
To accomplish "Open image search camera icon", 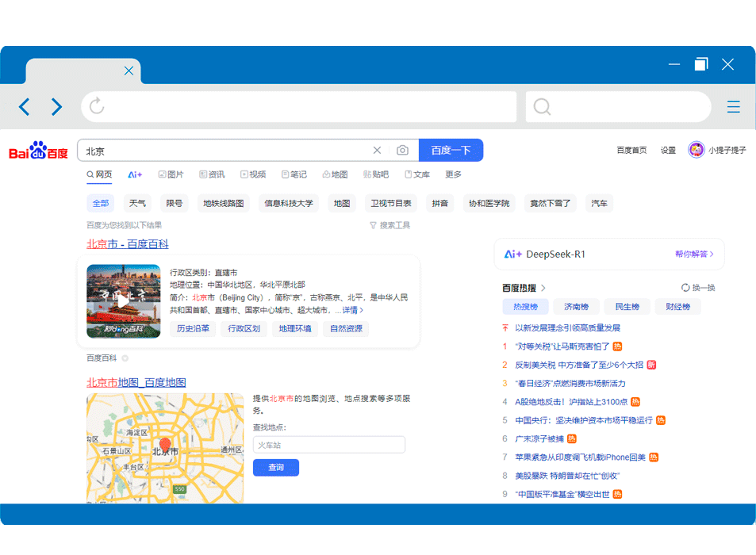I will point(402,151).
